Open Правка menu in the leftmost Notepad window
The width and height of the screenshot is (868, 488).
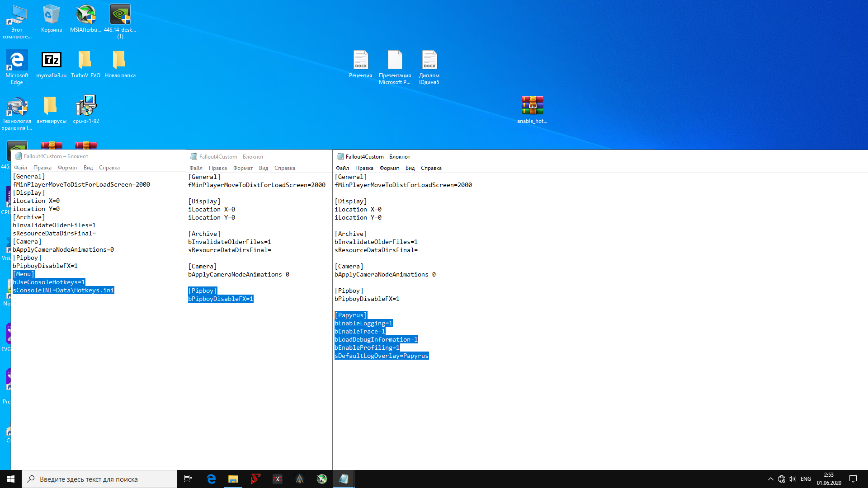(x=42, y=168)
